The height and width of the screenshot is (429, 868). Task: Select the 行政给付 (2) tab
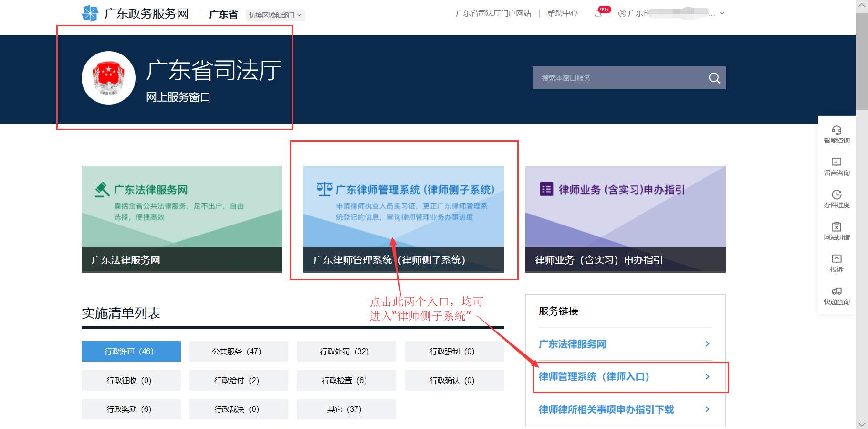point(239,380)
